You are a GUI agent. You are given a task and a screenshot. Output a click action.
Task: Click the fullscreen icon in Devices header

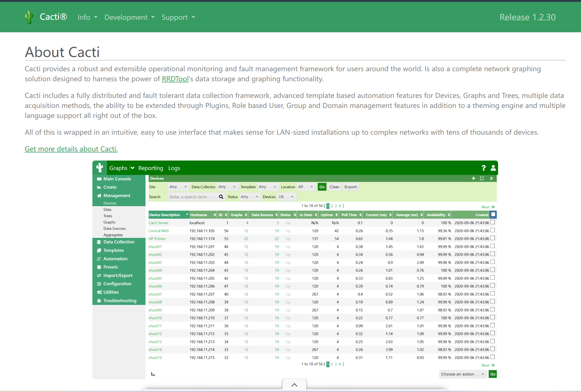pos(482,178)
